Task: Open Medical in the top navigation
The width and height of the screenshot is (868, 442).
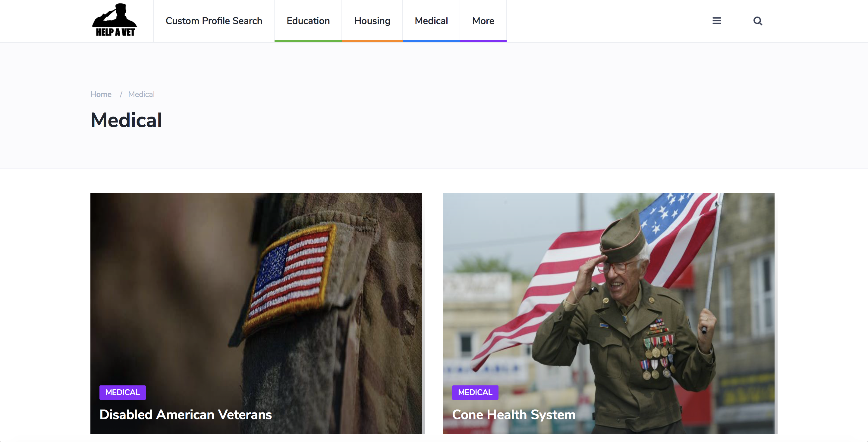Action: 431,21
